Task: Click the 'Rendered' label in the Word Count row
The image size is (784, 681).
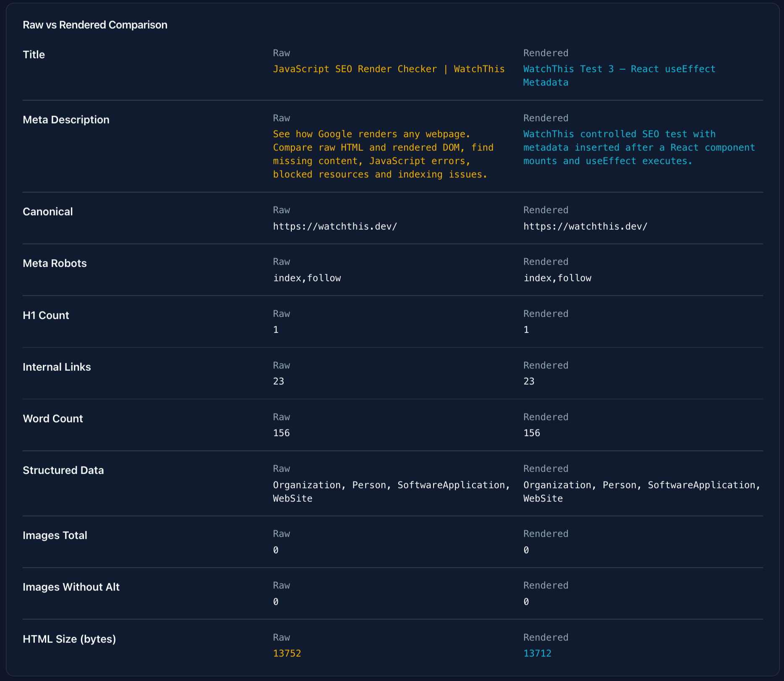Action: click(546, 417)
